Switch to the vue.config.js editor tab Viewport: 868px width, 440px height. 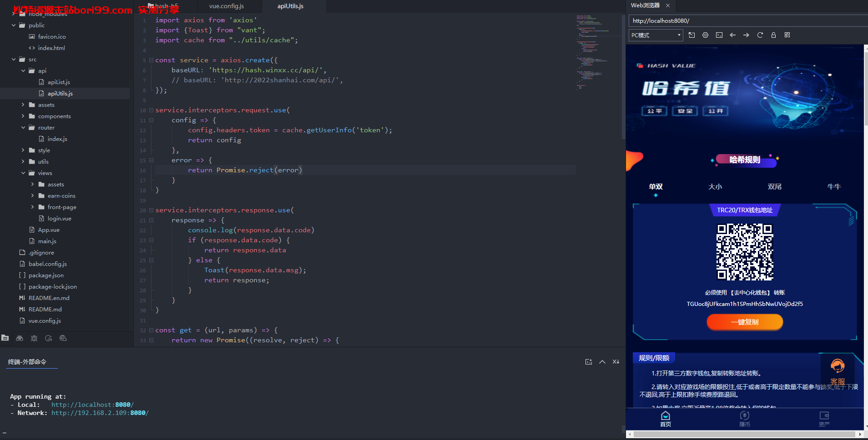(227, 6)
